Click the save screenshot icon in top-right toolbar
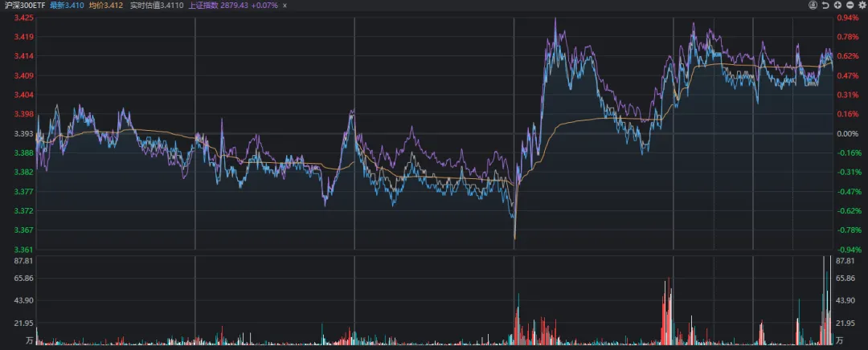 (x=814, y=5)
